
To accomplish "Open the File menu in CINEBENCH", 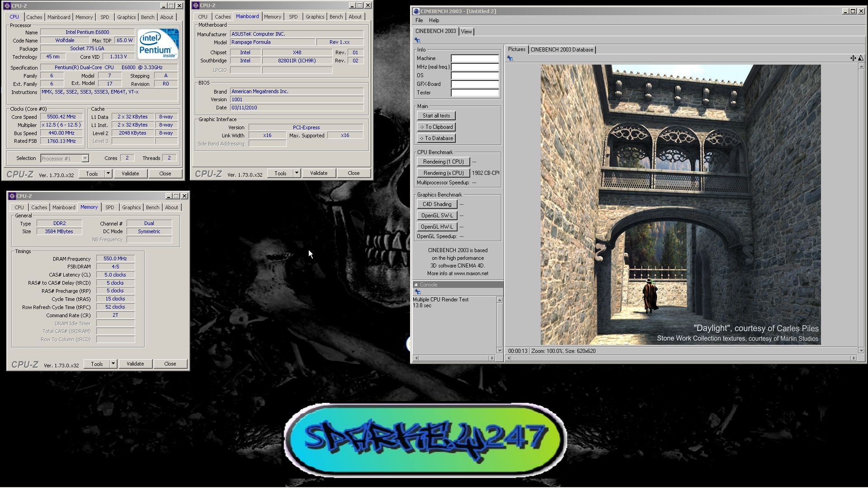I will [x=419, y=20].
